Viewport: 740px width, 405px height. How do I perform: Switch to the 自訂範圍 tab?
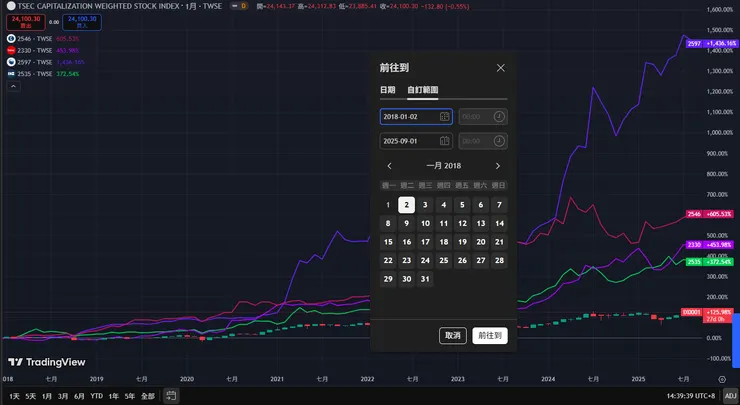click(x=422, y=90)
